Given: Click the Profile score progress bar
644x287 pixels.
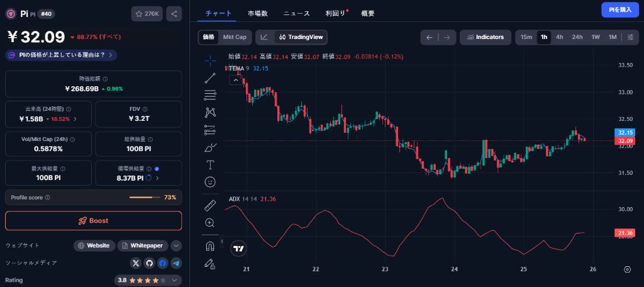Looking at the screenshot, I should click(145, 198).
